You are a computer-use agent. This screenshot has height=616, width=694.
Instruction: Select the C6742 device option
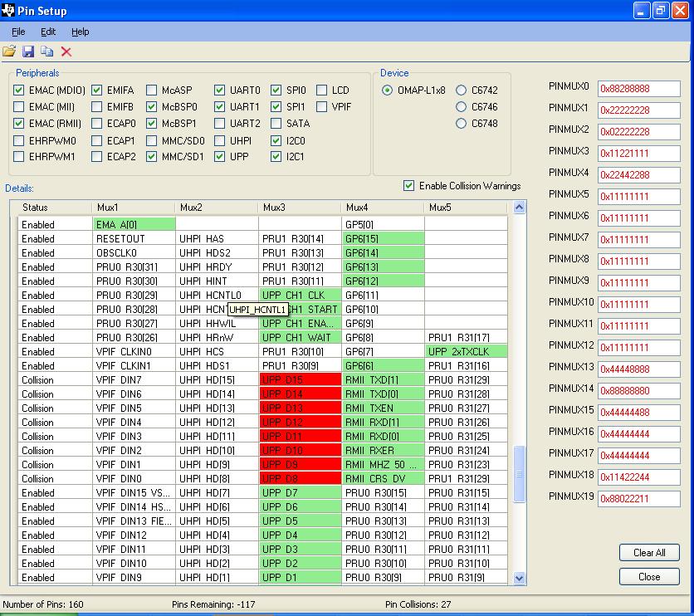point(461,90)
